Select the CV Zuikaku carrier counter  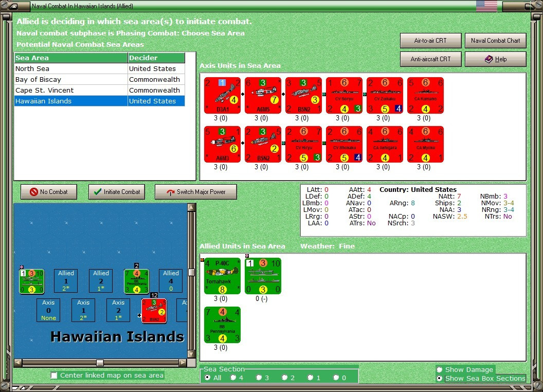pyautogui.click(x=385, y=95)
